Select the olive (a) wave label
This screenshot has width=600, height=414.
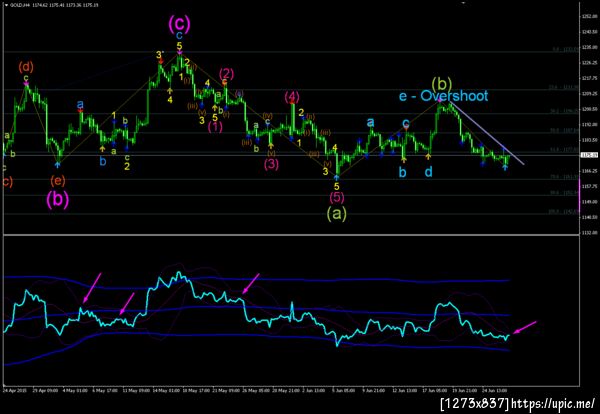[337, 214]
